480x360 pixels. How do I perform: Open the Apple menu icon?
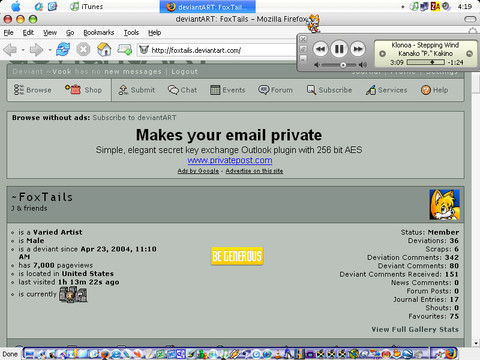pos(16,6)
